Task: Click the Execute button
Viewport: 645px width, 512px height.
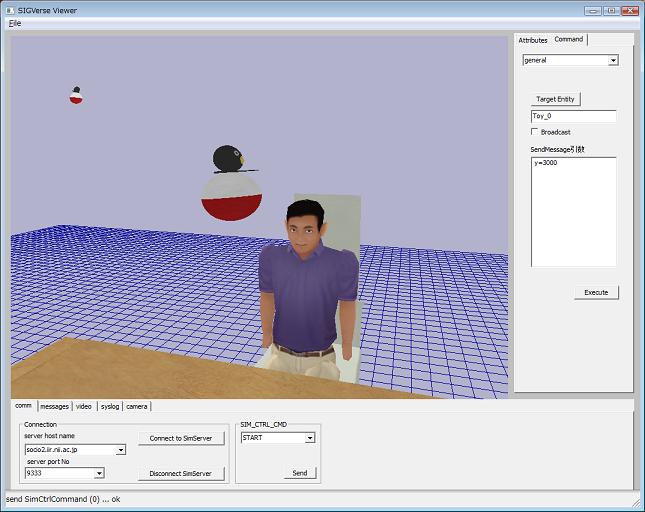Action: (x=596, y=292)
